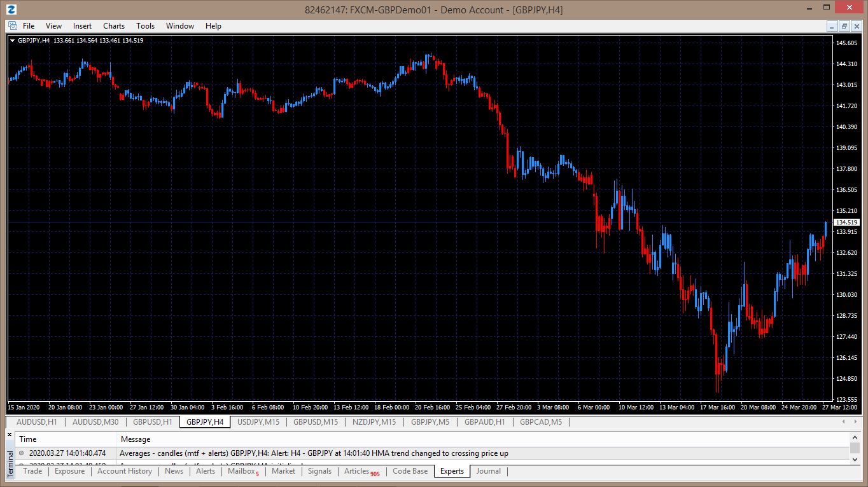Screen dimensions: 868x487
Task: Click the 140.390 price scale label
Action: pos(847,127)
